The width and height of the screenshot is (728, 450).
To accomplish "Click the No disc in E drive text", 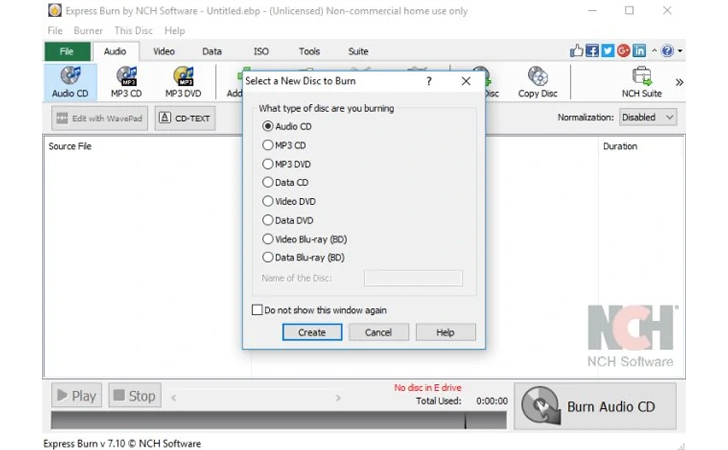I will [428, 388].
